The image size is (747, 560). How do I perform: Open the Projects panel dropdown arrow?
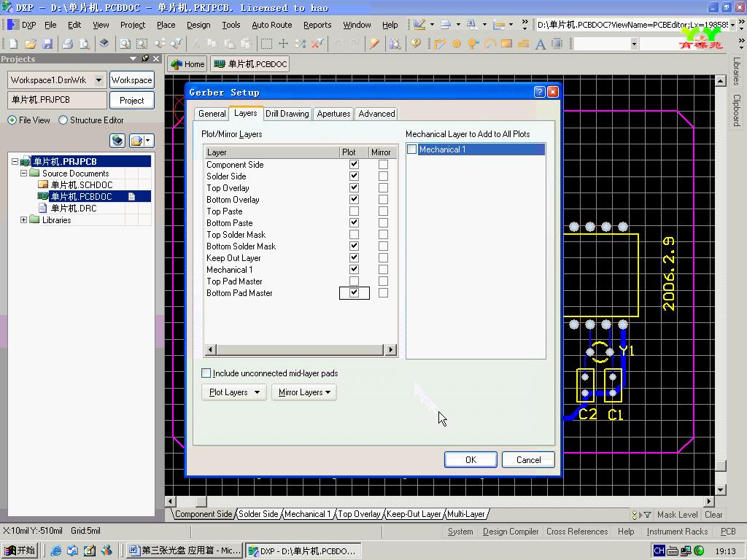tap(133, 58)
